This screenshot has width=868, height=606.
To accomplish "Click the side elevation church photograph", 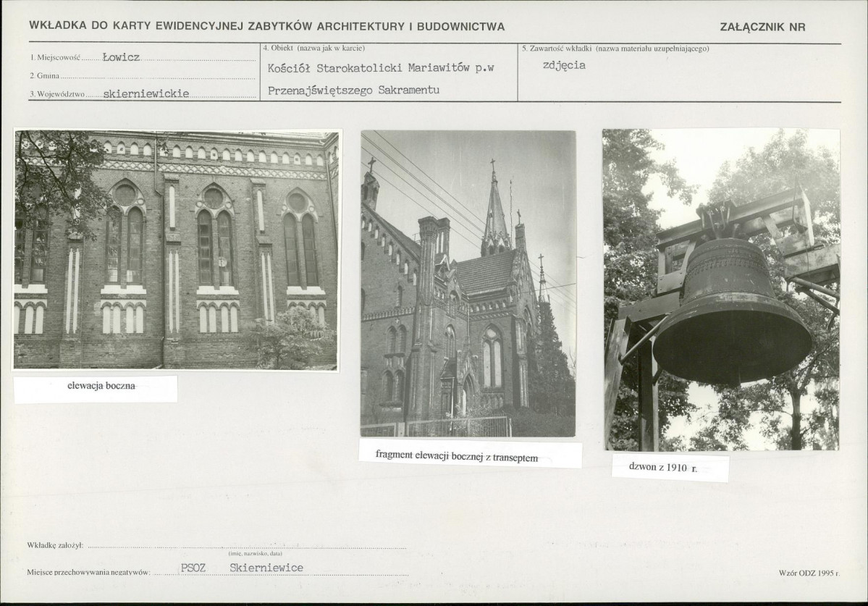I will pos(176,251).
